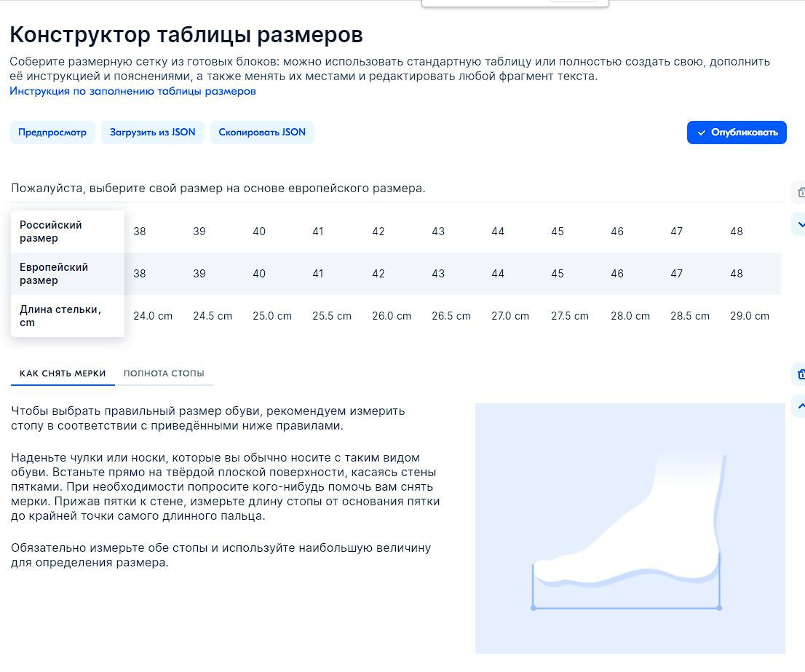This screenshot has height=672, width=805.
Task: Select Российский размер cell 39
Action: click(199, 232)
